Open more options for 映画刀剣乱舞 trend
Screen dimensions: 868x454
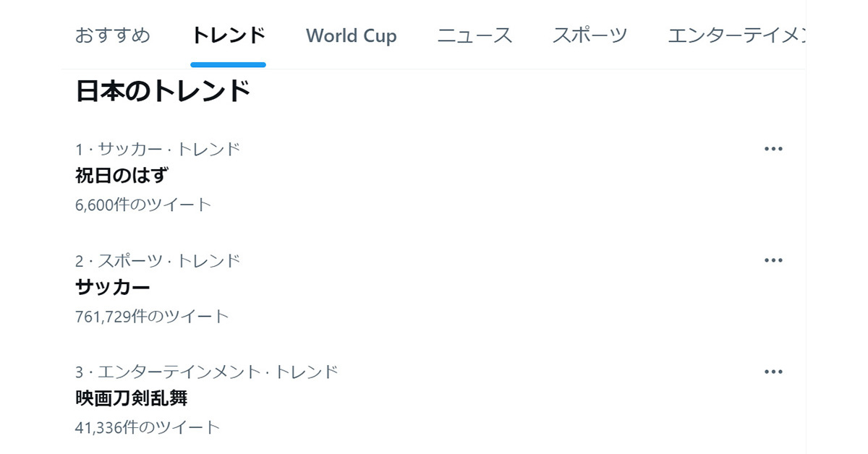(773, 372)
